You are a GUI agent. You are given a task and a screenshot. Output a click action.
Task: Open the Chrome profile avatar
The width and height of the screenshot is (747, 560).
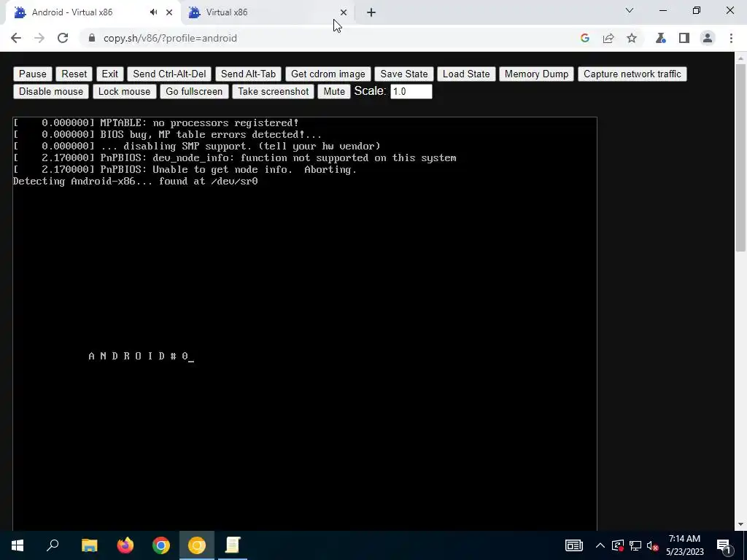coord(708,38)
